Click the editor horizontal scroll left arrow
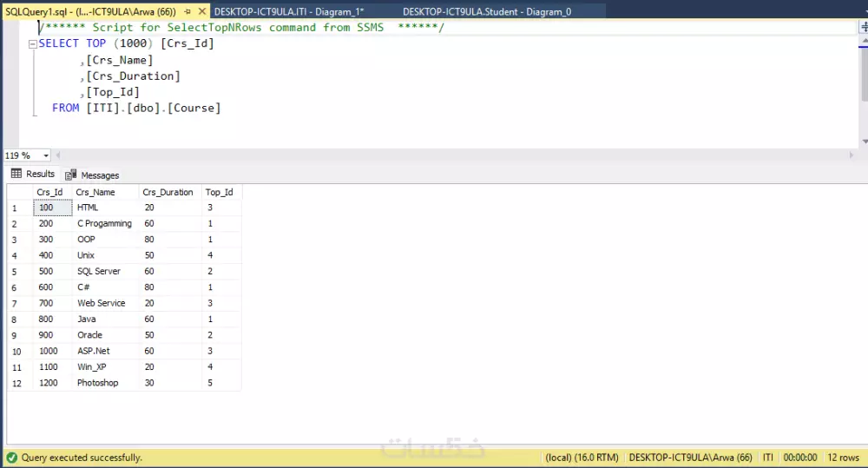This screenshot has width=868, height=468. click(58, 155)
